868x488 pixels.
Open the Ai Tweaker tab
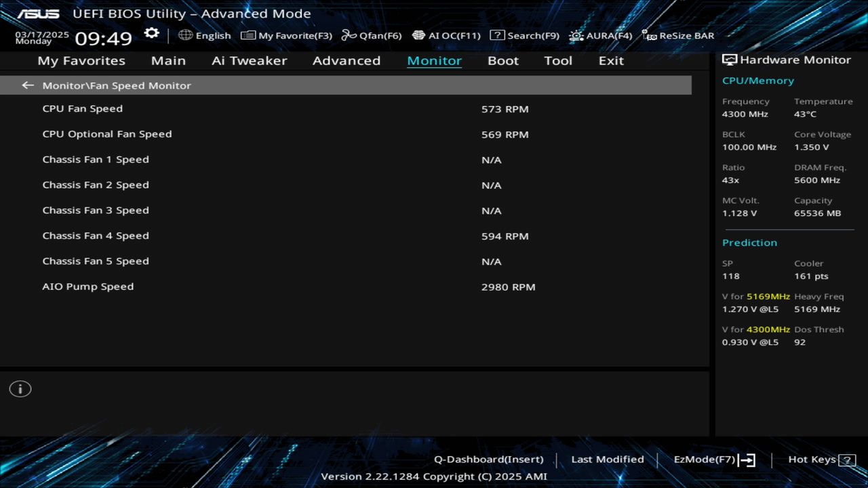pos(250,60)
